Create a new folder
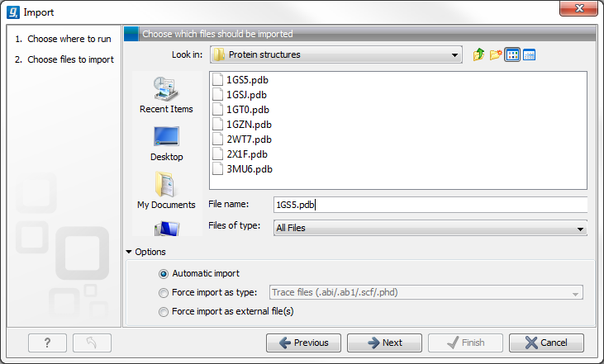This screenshot has height=364, width=604. [x=496, y=54]
